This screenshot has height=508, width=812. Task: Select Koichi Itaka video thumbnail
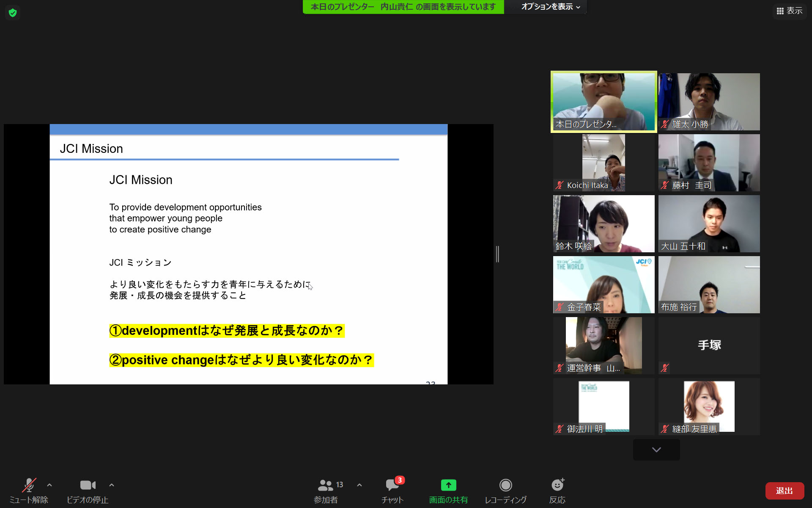[x=604, y=163]
